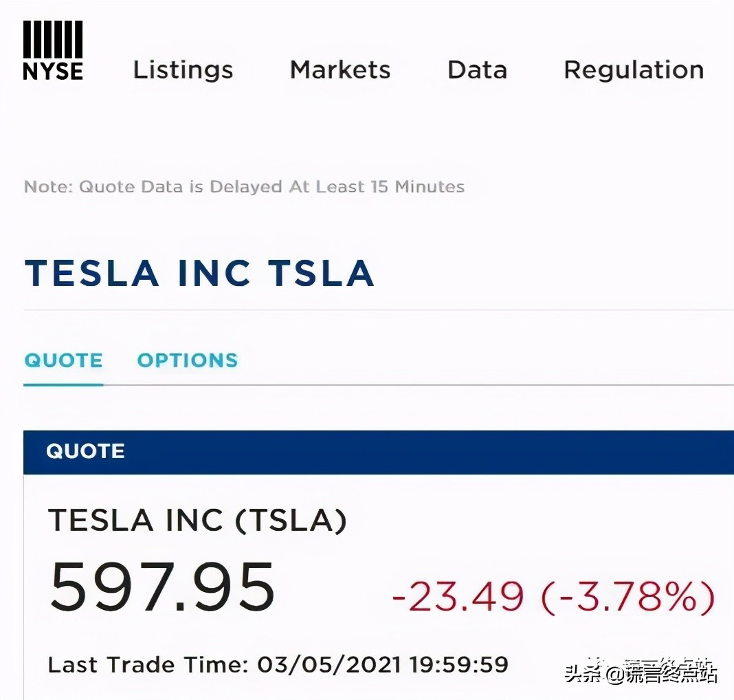Click the (-3.78%) percent change

pos(628,596)
